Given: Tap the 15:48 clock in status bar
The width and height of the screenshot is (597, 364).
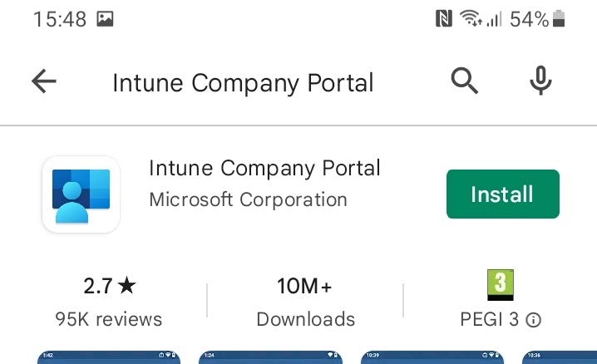Looking at the screenshot, I should pyautogui.click(x=60, y=19).
